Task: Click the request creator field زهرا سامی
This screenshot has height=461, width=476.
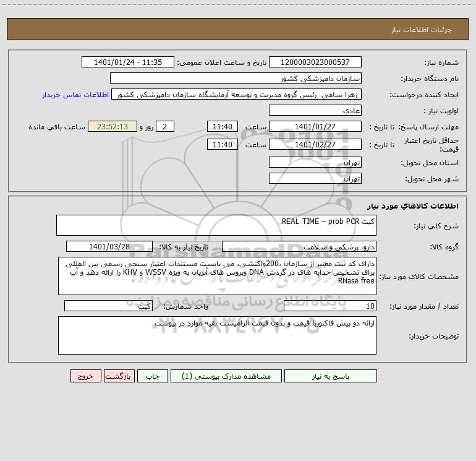Action: coord(237,94)
